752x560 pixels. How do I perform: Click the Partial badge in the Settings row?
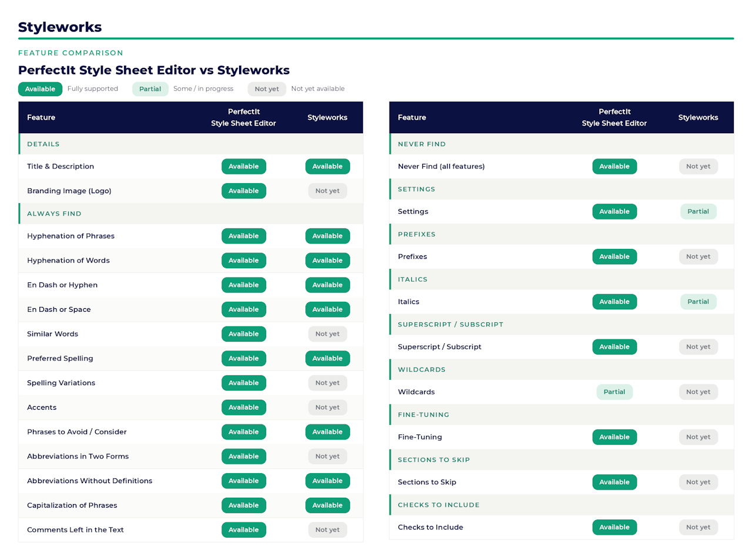click(x=698, y=212)
